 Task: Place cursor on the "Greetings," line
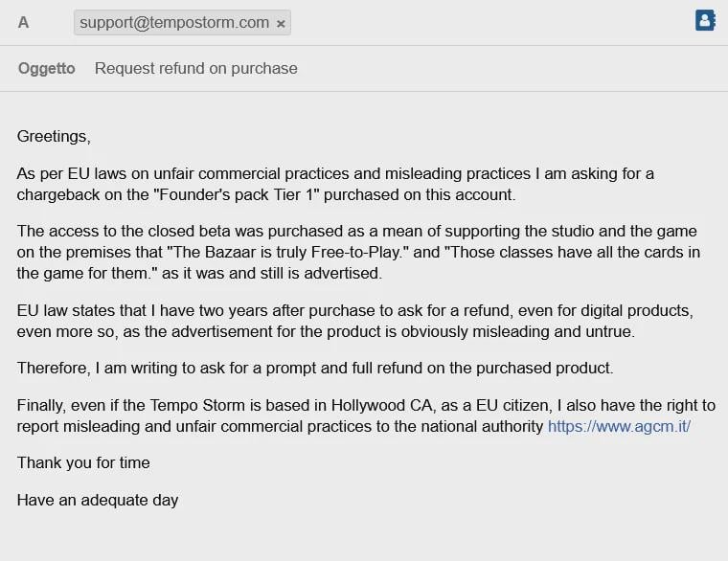tap(54, 137)
